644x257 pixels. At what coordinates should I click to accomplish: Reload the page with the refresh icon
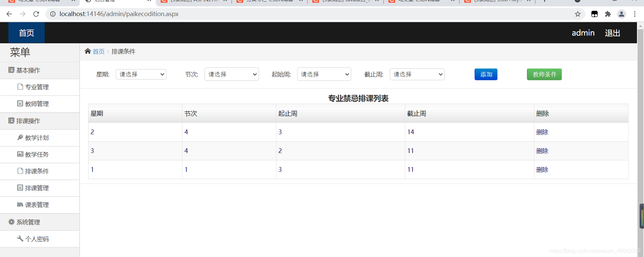coord(36,14)
